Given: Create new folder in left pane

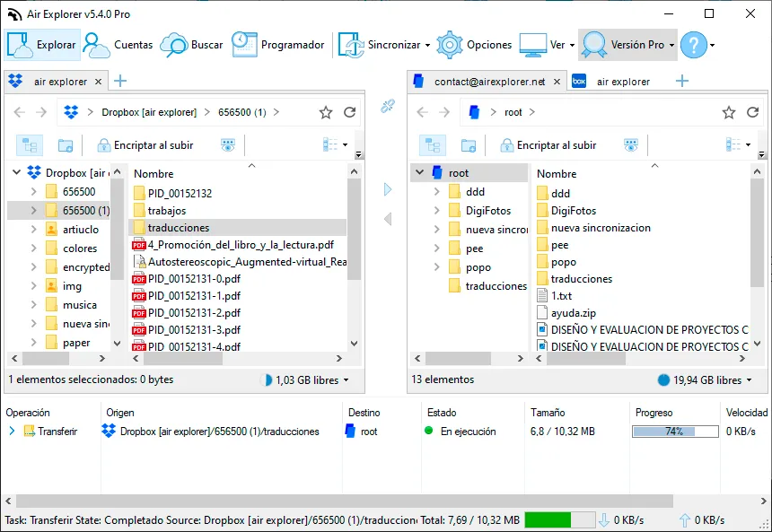Looking at the screenshot, I should [x=65, y=145].
